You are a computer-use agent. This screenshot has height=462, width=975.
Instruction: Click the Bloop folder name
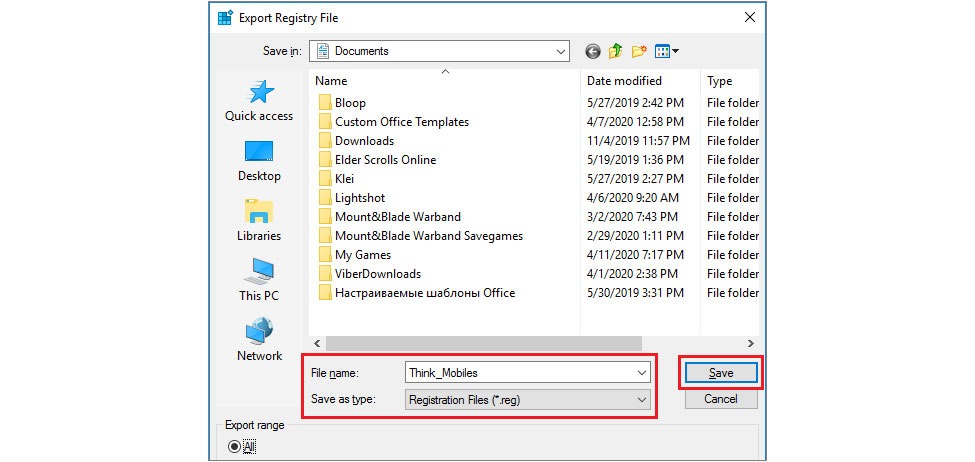tap(350, 103)
